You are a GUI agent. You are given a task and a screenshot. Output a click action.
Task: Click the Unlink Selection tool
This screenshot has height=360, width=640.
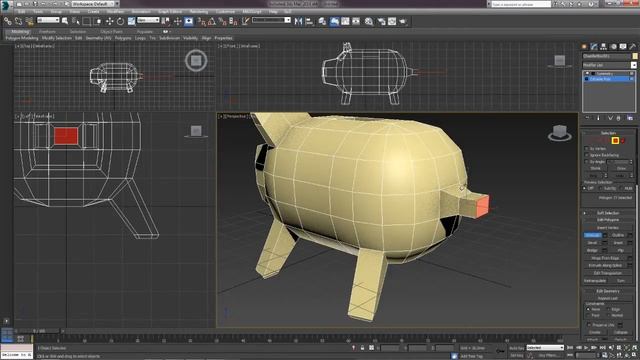[x=18, y=21]
